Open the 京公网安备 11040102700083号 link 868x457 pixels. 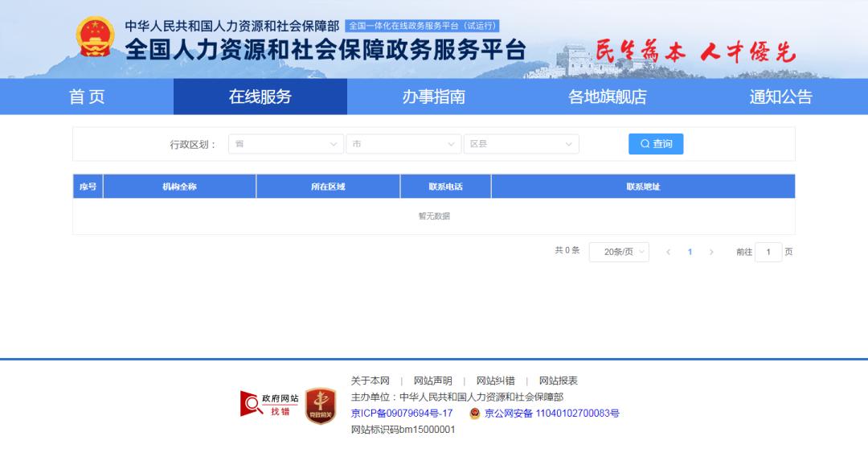(x=552, y=414)
